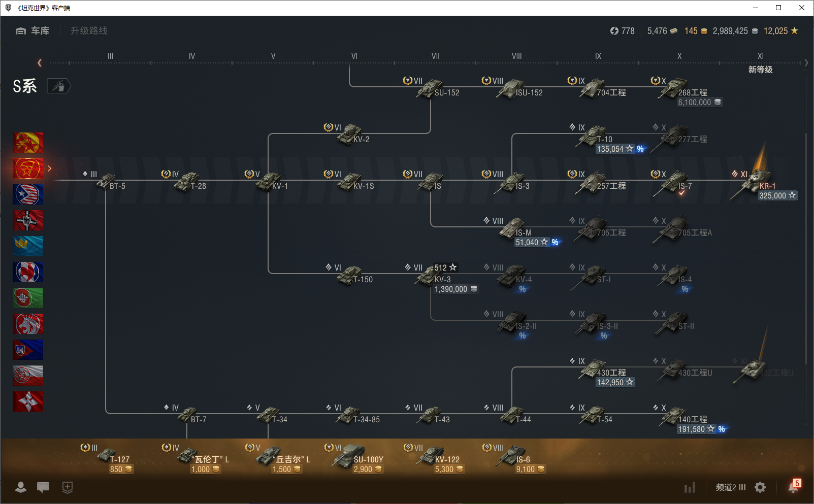Image resolution: width=814 pixels, height=504 pixels.
Task: Click the signal bars statistics icon
Action: tap(690, 488)
